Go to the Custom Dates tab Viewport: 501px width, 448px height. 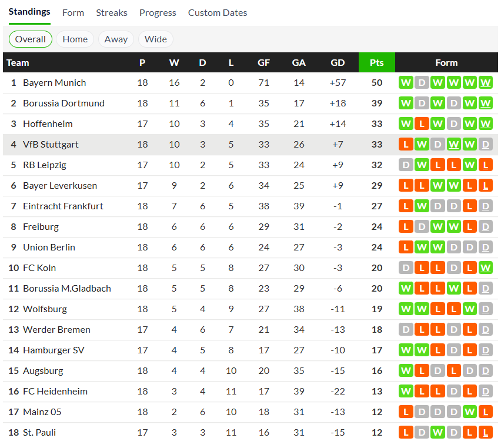pos(218,12)
